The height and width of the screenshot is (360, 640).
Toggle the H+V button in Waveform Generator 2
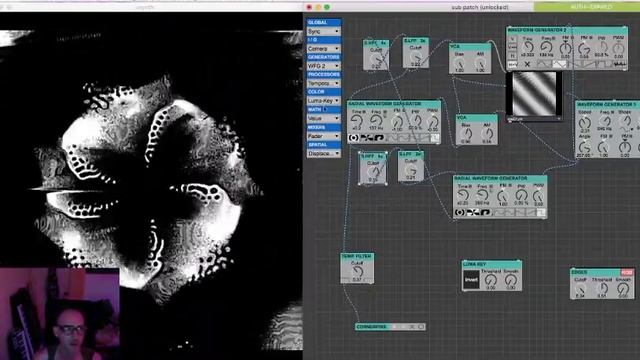point(513,64)
